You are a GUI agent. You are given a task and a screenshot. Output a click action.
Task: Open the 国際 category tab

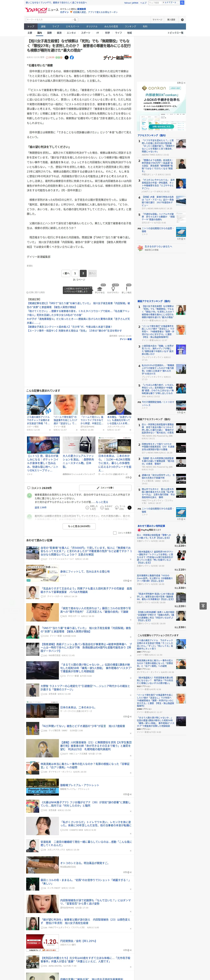49,33
